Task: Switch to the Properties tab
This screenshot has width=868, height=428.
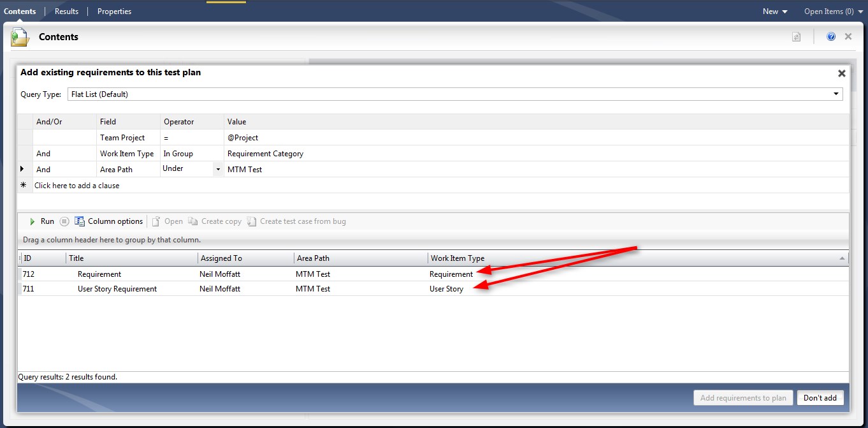Action: click(x=114, y=11)
